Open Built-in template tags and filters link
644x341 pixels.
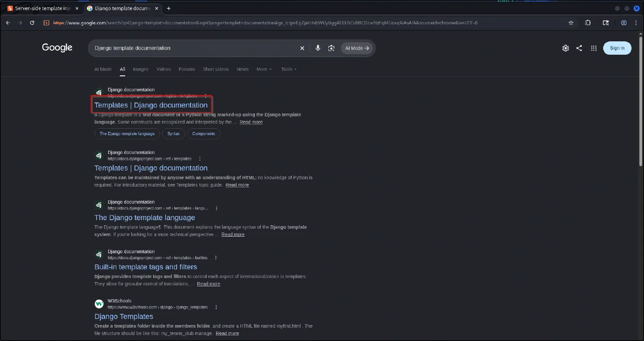(145, 267)
